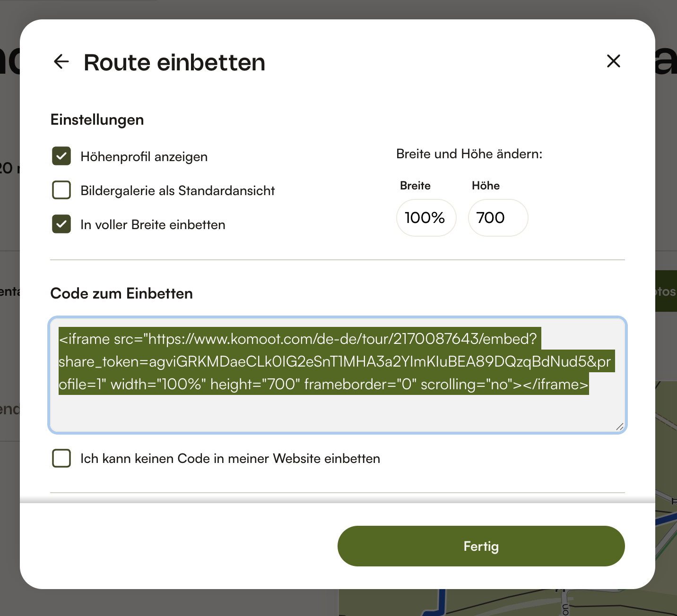The height and width of the screenshot is (616, 677).
Task: Click the Höhe field label
Action: (486, 186)
